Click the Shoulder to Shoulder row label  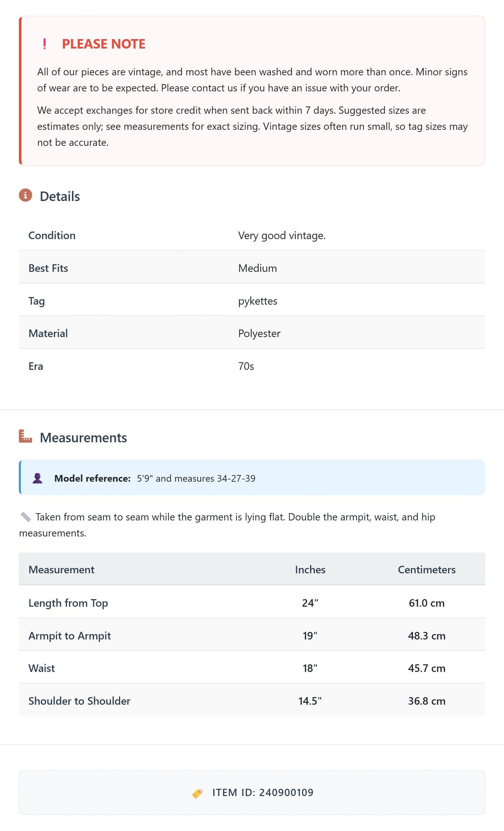(80, 701)
